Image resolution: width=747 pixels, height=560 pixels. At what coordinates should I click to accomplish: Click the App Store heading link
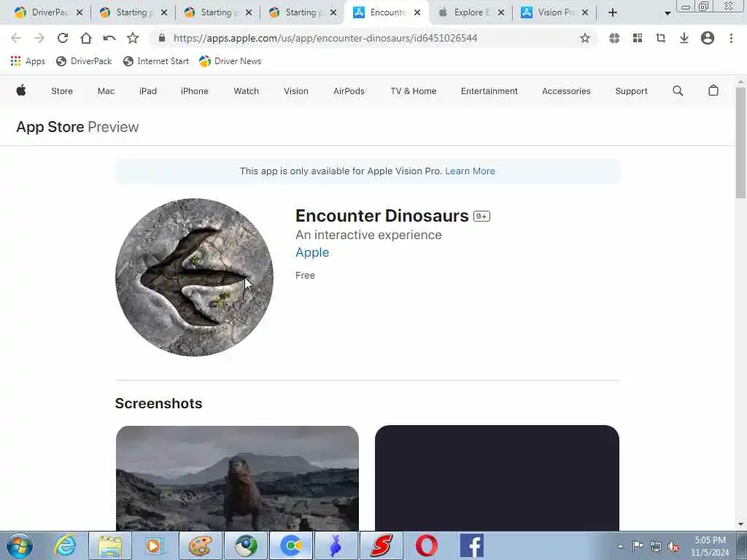tap(50, 127)
